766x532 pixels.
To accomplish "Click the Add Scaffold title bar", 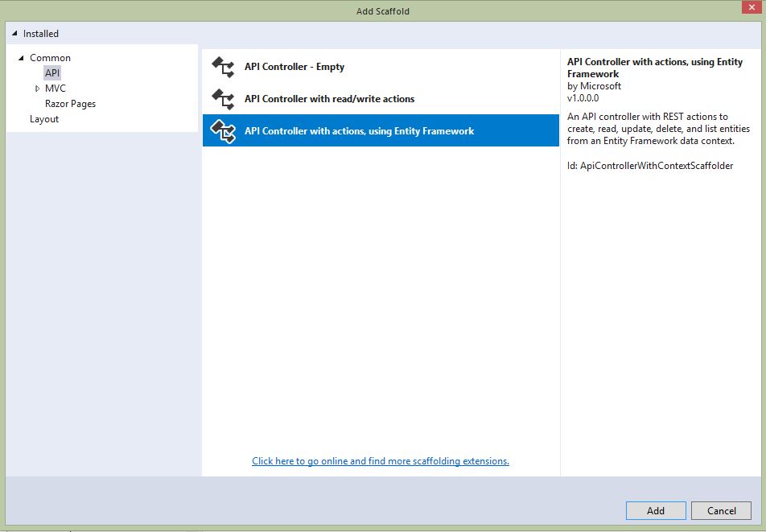I will point(382,10).
